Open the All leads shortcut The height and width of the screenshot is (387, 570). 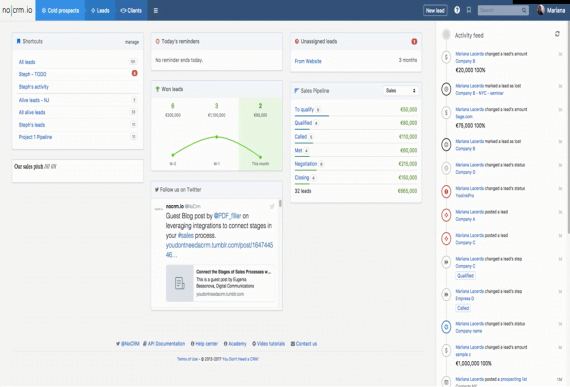click(27, 62)
